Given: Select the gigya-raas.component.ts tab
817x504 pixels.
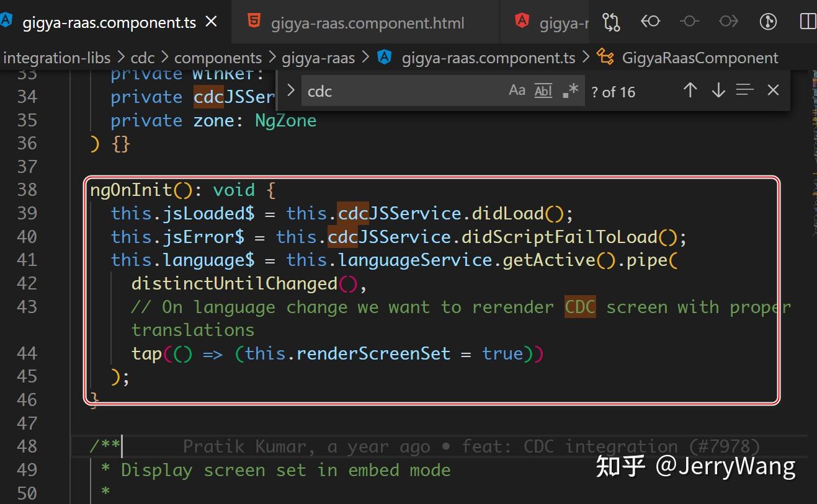Looking at the screenshot, I should [108, 22].
